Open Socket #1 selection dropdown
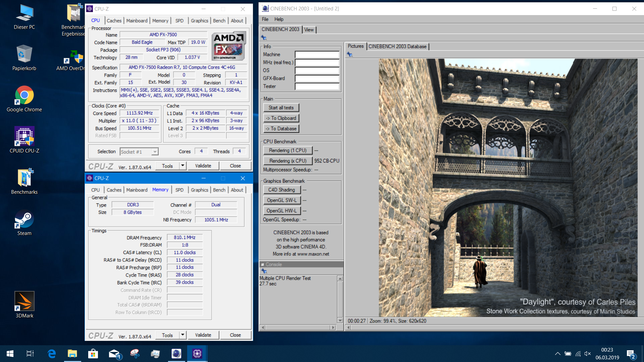644x362 pixels. pyautogui.click(x=139, y=152)
